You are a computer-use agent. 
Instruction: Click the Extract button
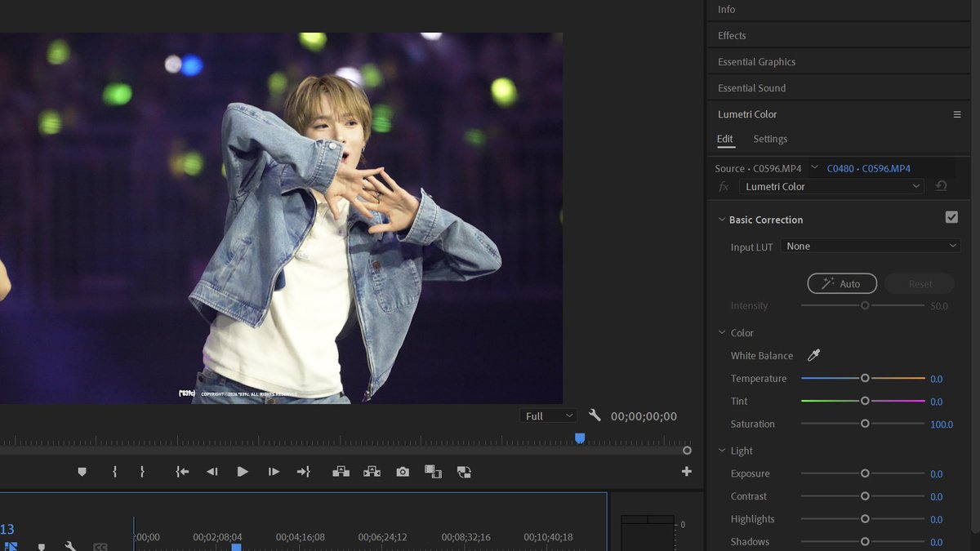[372, 472]
